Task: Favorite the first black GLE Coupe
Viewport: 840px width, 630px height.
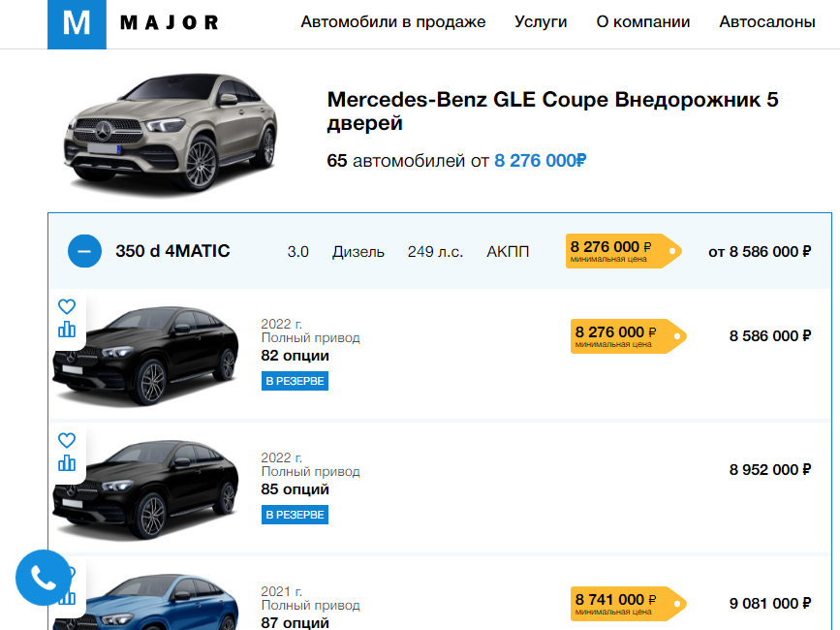Action: coord(67,306)
